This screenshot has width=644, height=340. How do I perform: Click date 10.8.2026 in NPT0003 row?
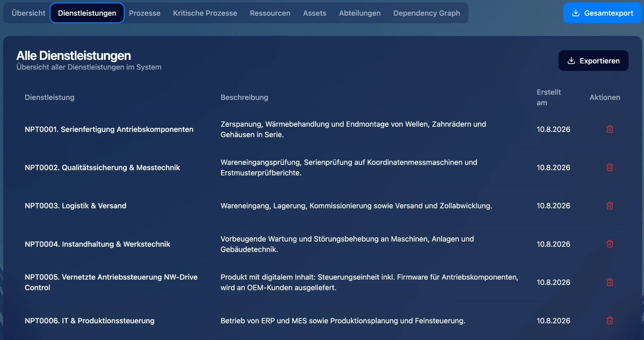click(553, 206)
